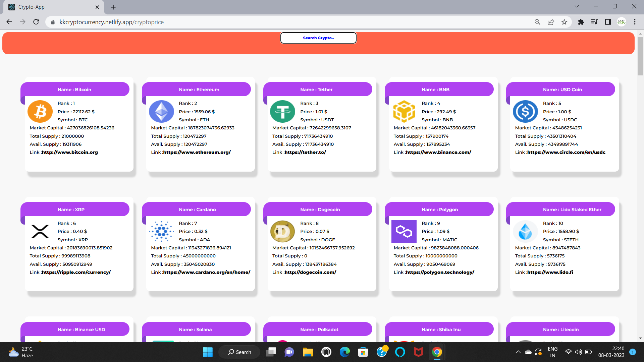Click the Cardano dotted logo
The width and height of the screenshot is (644, 362).
click(161, 231)
